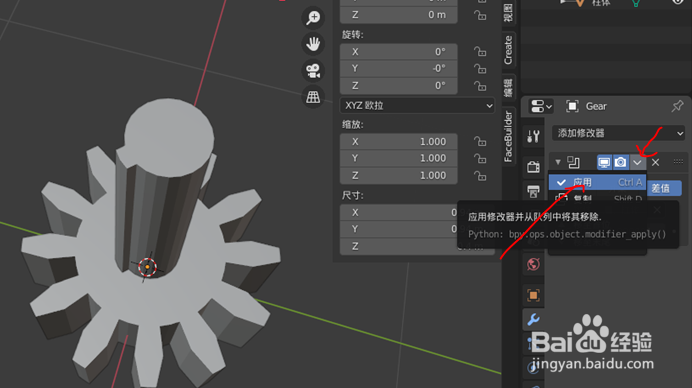Open the Output properties printer icon tab
This screenshot has height=388, width=692.
tap(533, 192)
